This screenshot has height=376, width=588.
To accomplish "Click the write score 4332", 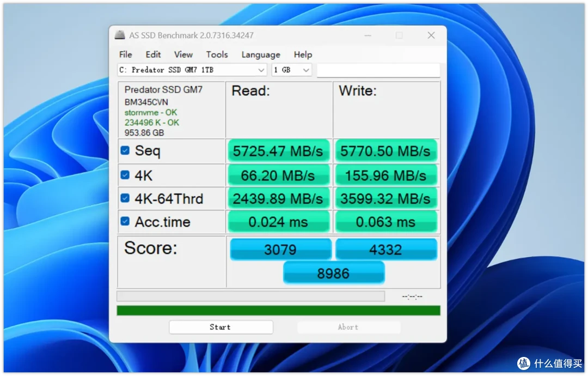I will point(386,249).
